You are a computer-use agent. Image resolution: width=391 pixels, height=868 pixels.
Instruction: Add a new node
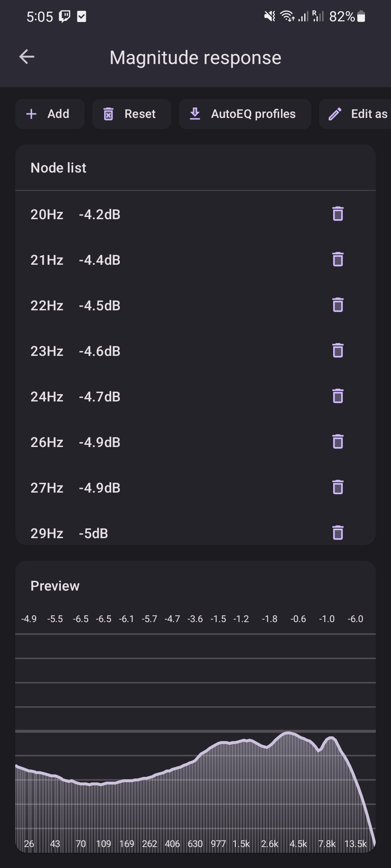click(50, 114)
